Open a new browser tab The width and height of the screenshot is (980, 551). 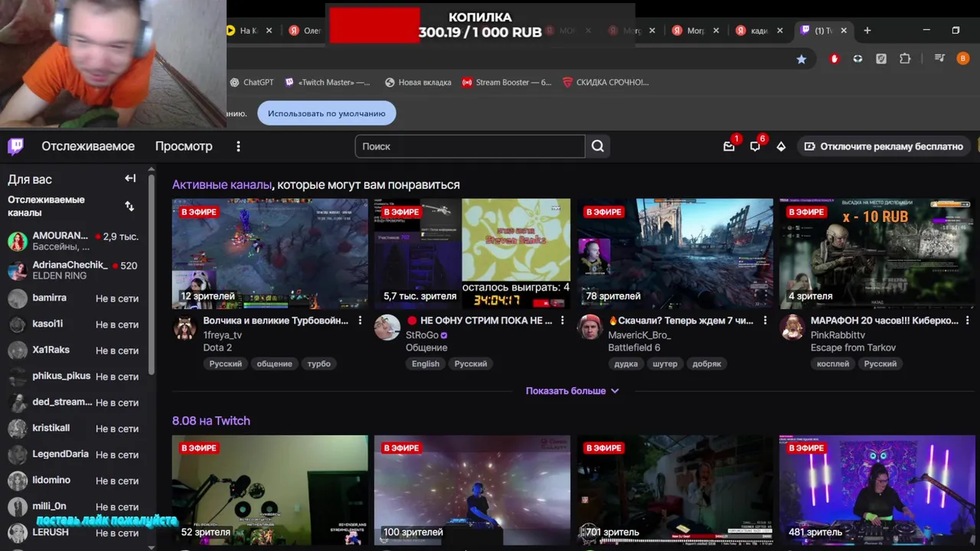[867, 31]
